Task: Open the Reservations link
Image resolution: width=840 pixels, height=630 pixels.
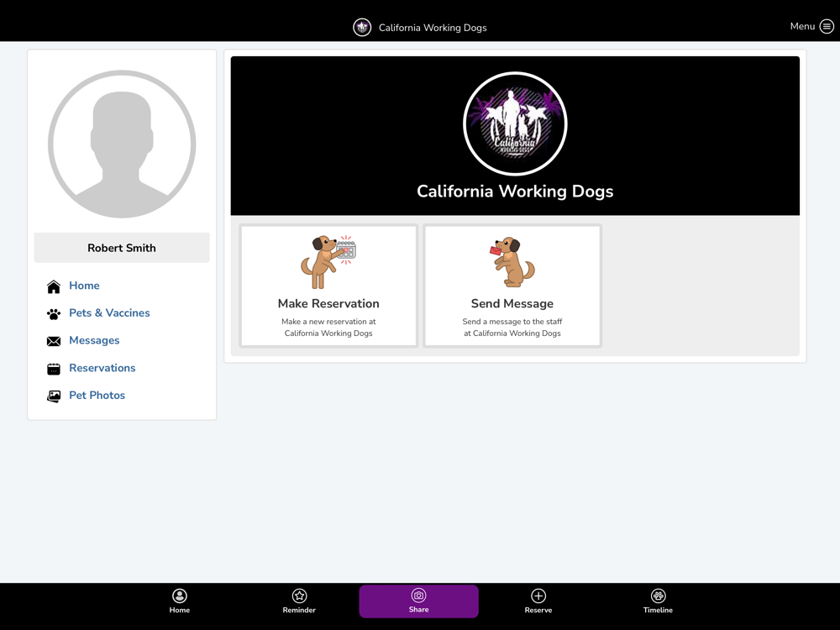Action: coord(102,368)
